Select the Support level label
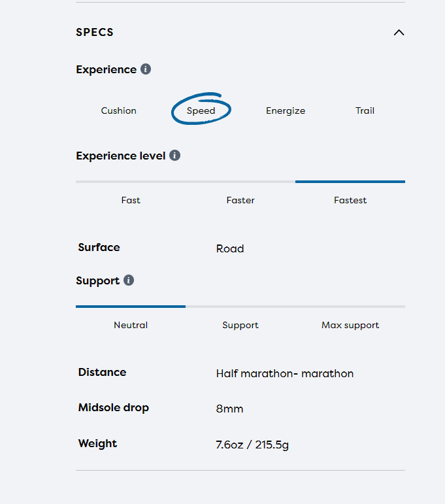The image size is (445, 504). 240,326
